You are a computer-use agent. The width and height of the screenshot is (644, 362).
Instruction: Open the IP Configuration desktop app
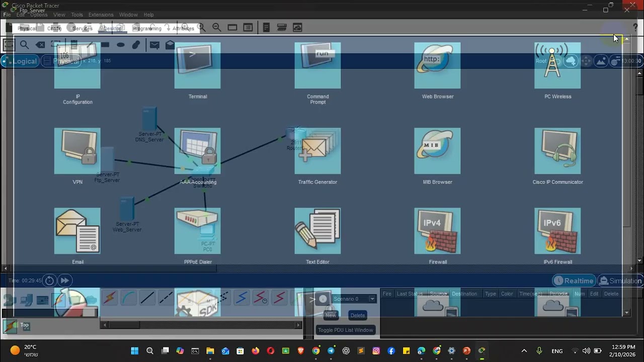click(x=77, y=66)
